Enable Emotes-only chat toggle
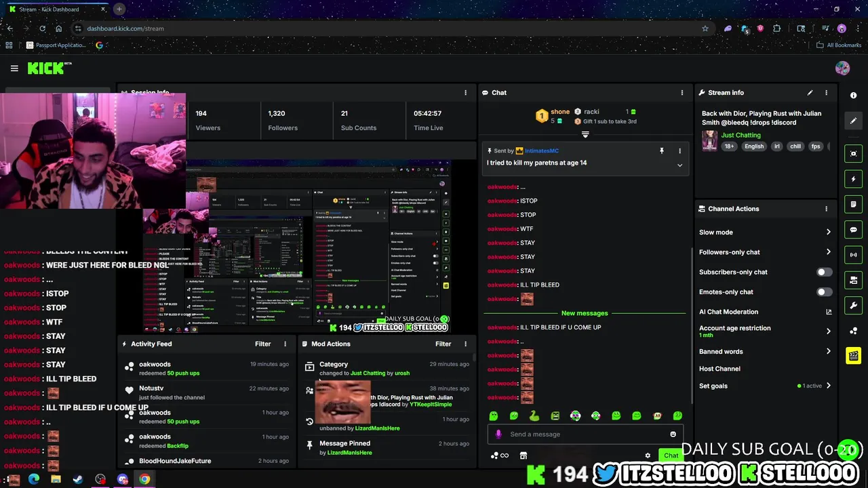 tap(824, 292)
